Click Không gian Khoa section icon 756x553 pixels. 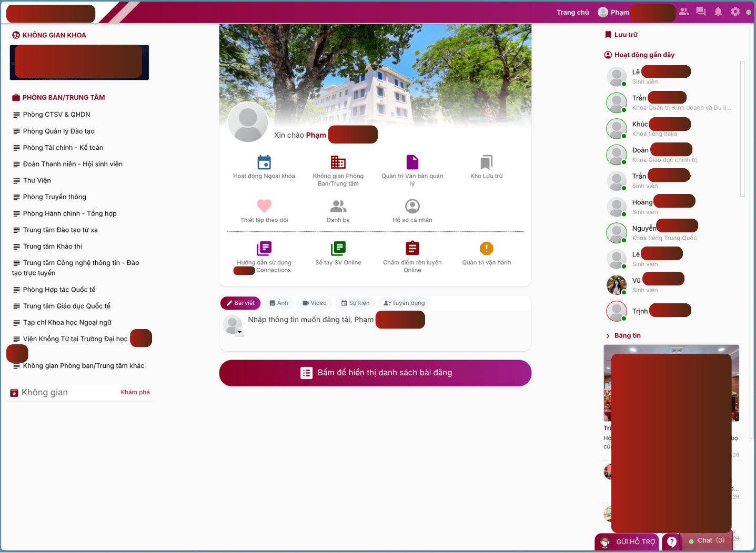pos(16,35)
